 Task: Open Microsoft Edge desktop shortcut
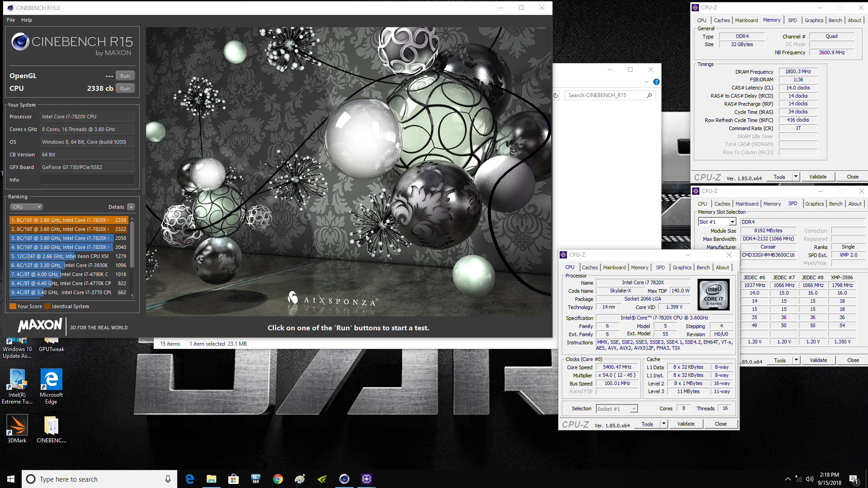(x=51, y=386)
